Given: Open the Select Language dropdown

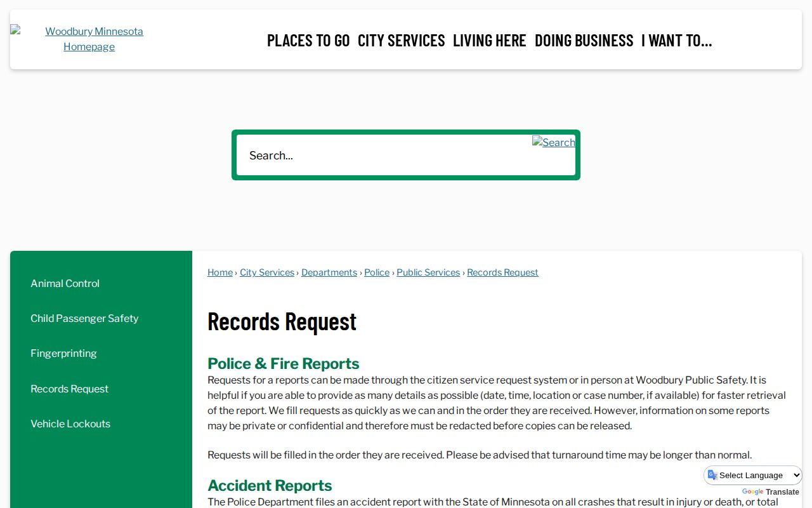Looking at the screenshot, I should tap(753, 475).
